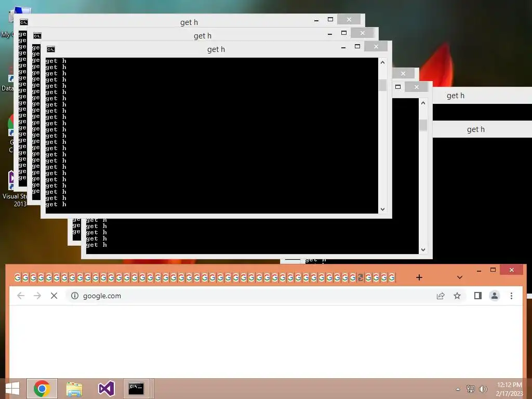This screenshot has height=399, width=532.
Task: Expand the Chrome tab search chevron
Action: click(460, 277)
